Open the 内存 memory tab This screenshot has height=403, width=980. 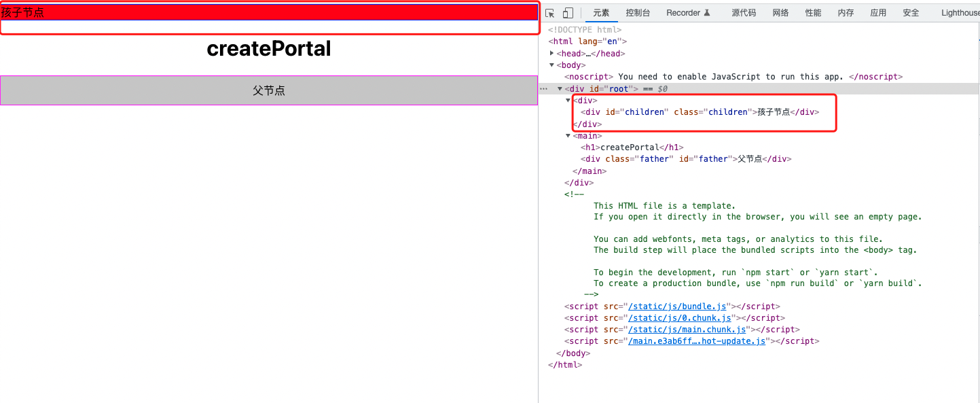coord(846,13)
